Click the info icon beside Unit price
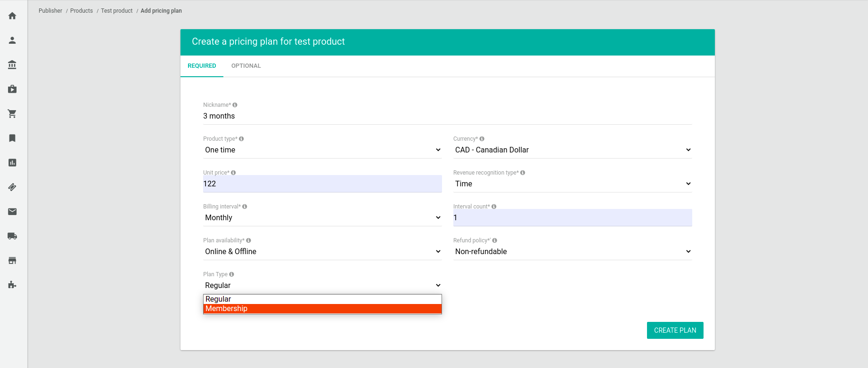This screenshot has height=368, width=868. 233,173
